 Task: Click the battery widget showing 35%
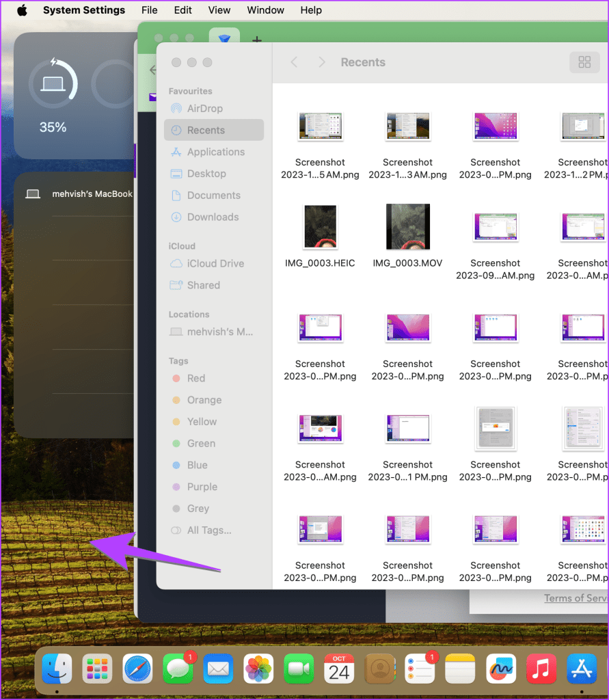(53, 96)
